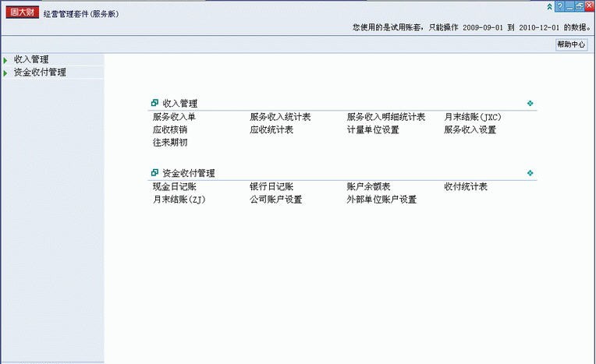596x364 pixels.
Task: Open 服务收入设置
Action: coord(470,130)
